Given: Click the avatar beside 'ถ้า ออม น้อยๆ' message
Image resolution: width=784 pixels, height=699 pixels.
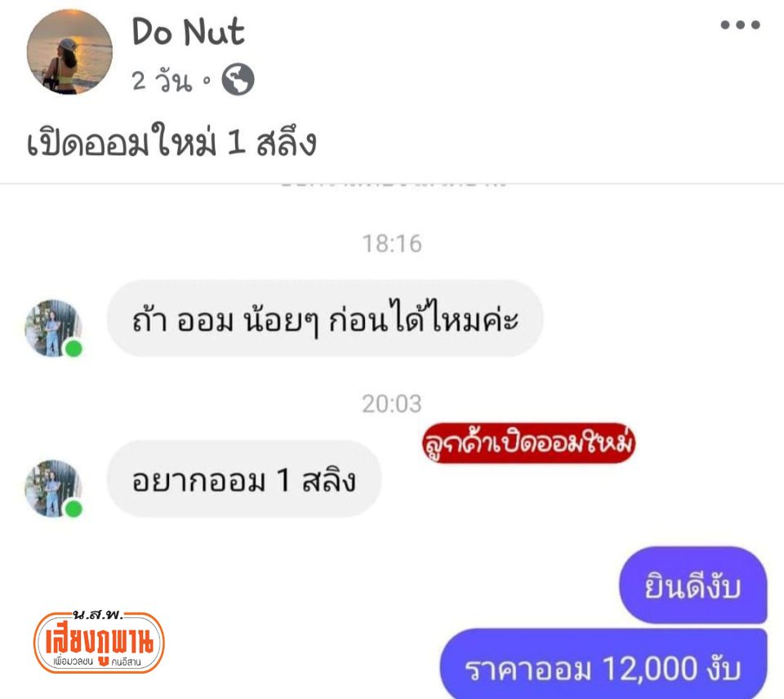Looking at the screenshot, I should click(x=54, y=328).
